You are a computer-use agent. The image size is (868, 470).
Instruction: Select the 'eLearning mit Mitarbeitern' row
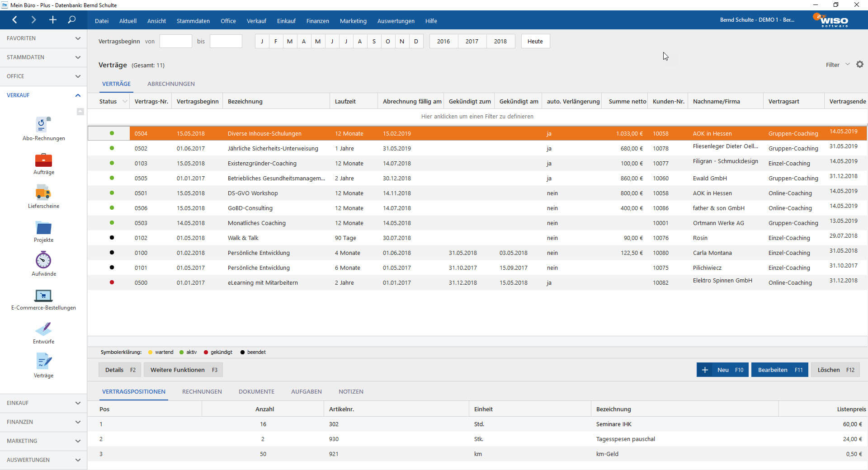tap(477, 282)
